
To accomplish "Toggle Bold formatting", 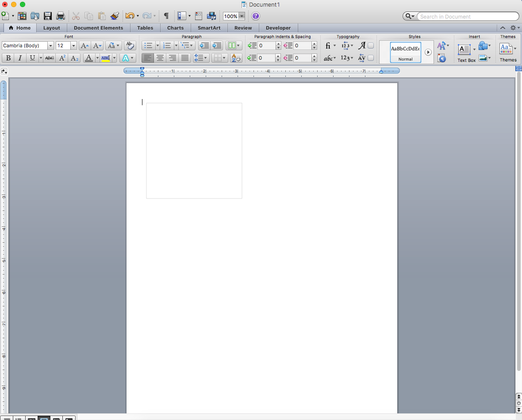I will tap(8, 58).
